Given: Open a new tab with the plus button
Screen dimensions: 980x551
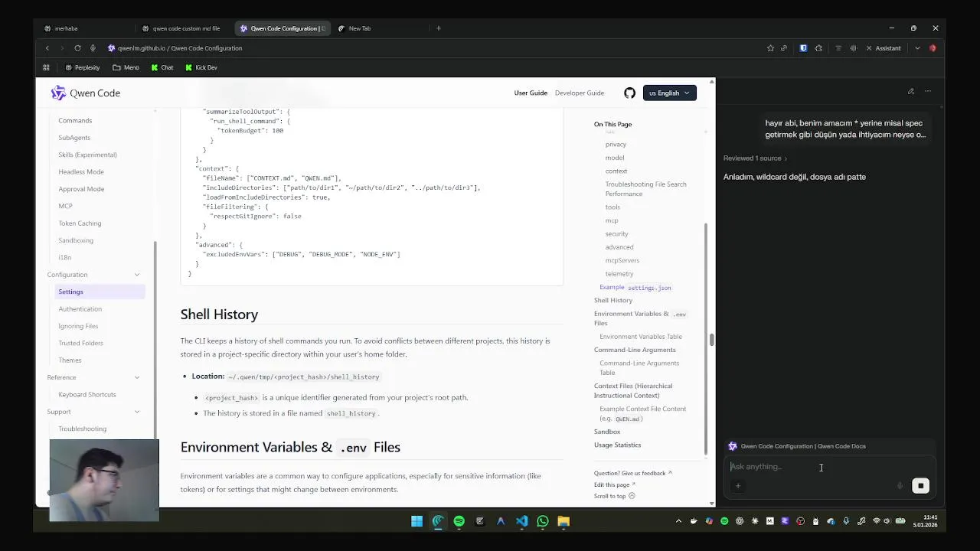Looking at the screenshot, I should tap(438, 28).
